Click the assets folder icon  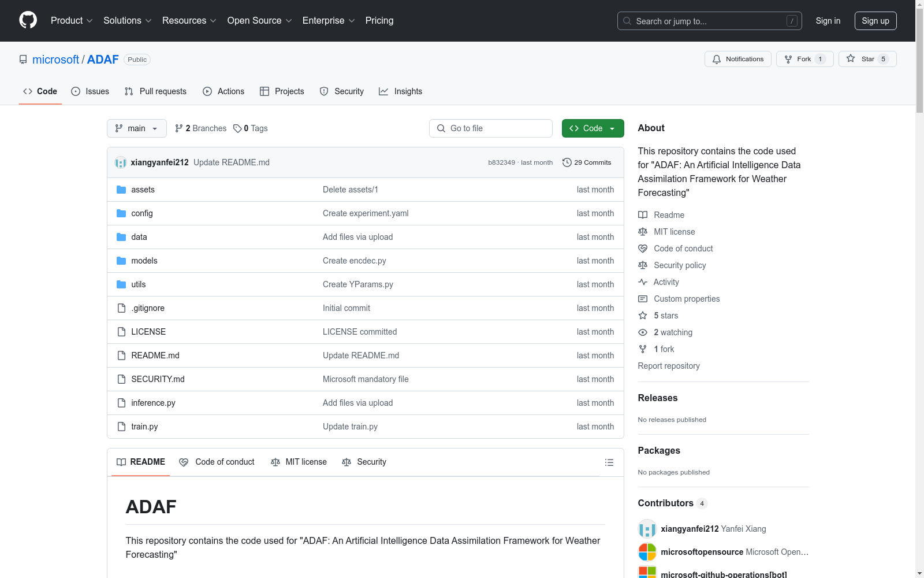(121, 190)
